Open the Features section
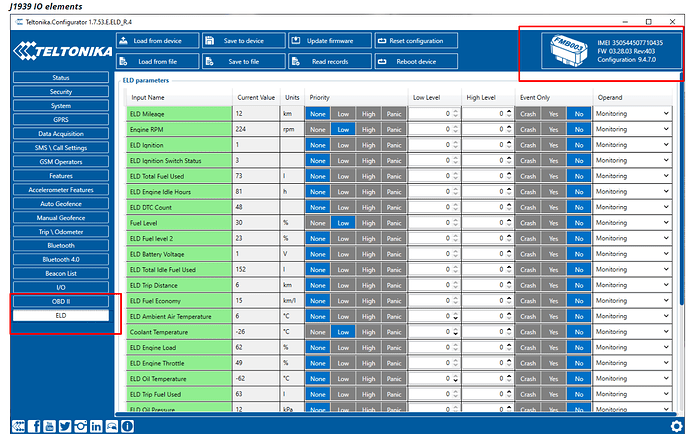This screenshot has width=690, height=434. point(61,176)
